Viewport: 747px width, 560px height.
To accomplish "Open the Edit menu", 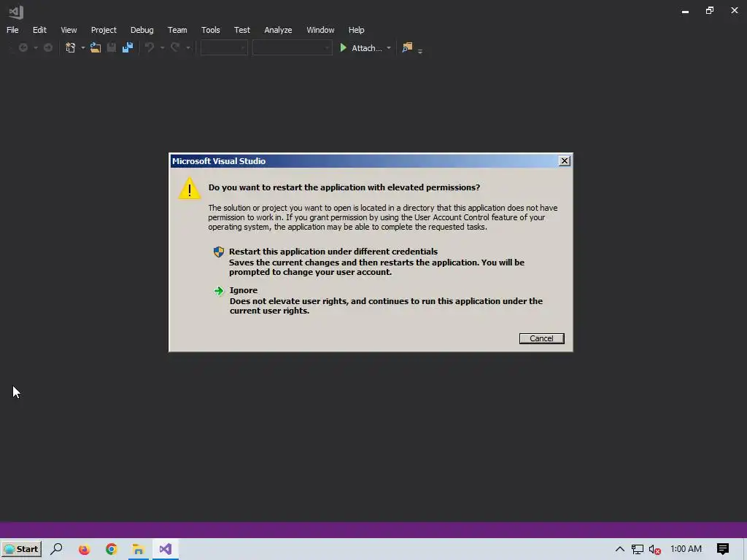I will coord(39,30).
